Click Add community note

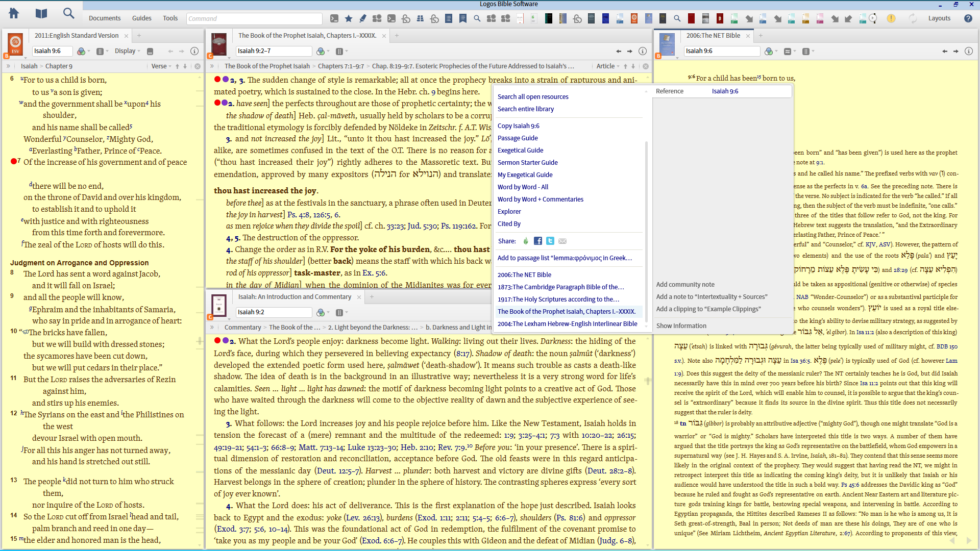(x=685, y=284)
